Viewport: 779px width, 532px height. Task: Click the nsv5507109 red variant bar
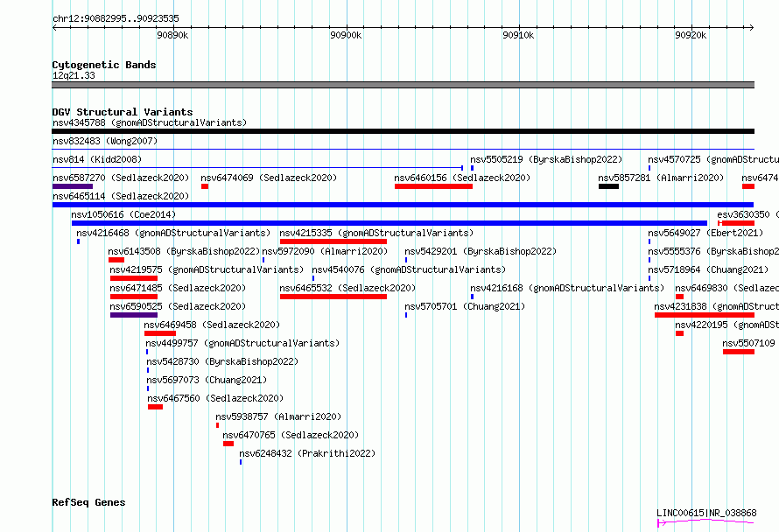click(x=739, y=352)
